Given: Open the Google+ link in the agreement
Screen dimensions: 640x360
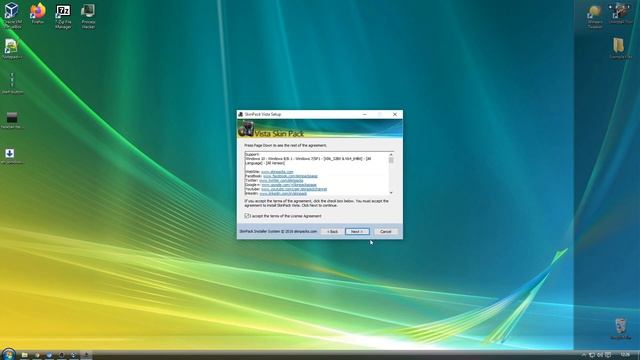Looking at the screenshot, I should pyautogui.click(x=289, y=185).
